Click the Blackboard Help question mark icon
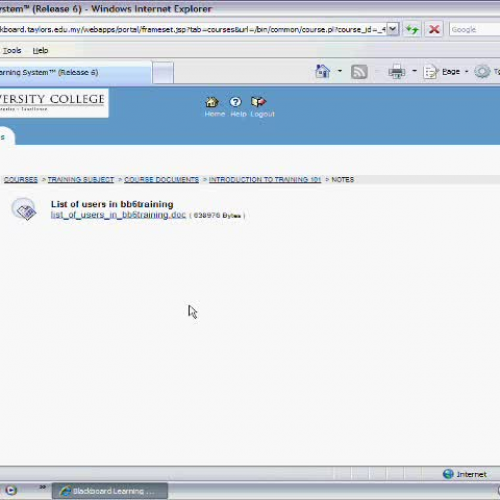 coord(235,102)
